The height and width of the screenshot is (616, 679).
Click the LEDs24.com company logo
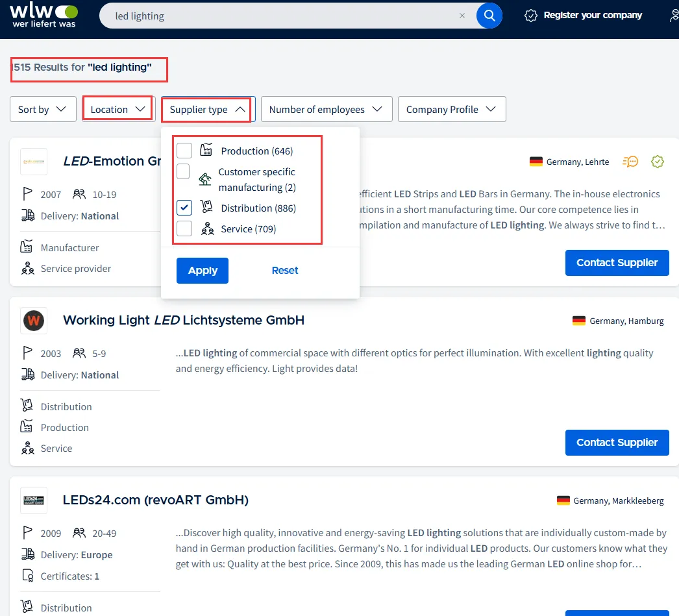[x=34, y=500]
